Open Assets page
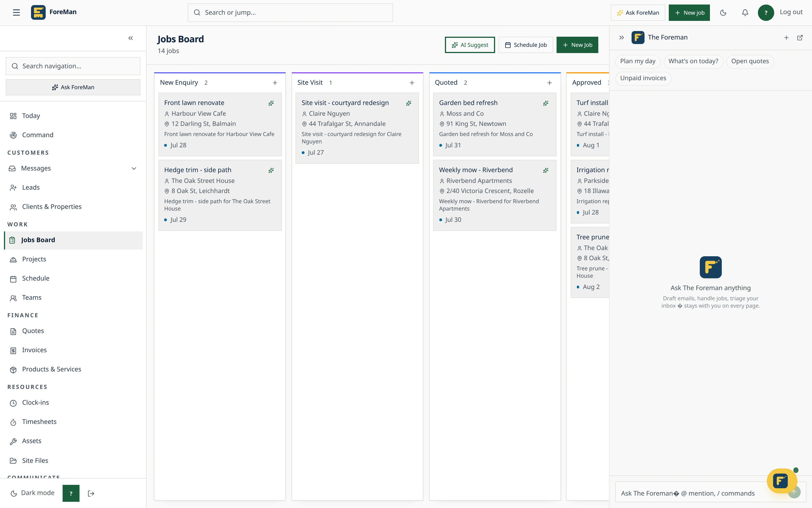Viewport: 812px width, 508px height. click(73, 441)
